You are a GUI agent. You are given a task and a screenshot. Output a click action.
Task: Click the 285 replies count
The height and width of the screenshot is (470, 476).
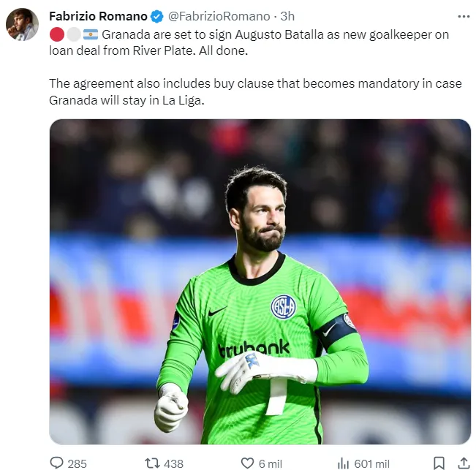click(77, 464)
